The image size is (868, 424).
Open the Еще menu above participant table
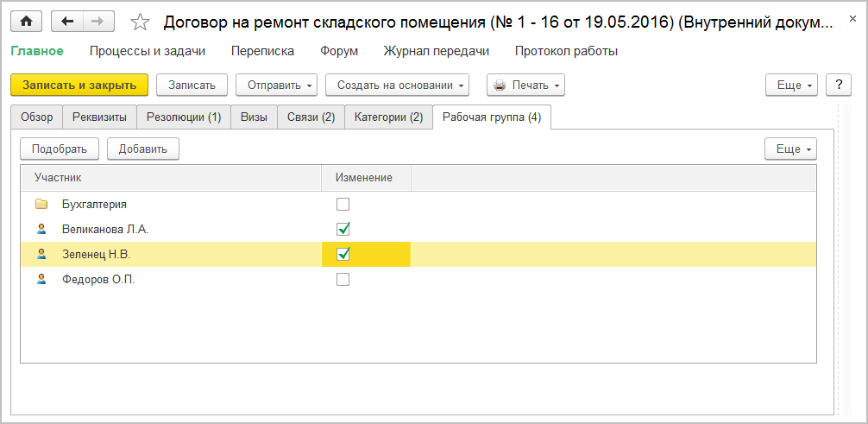pyautogui.click(x=789, y=149)
